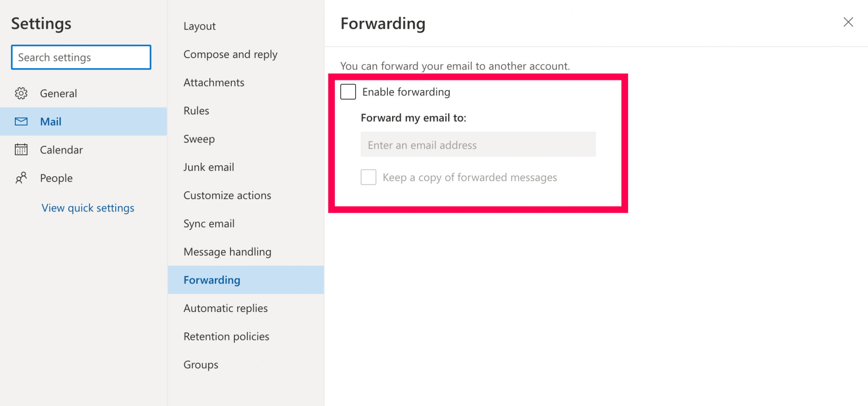Select Customize actions
868x406 pixels.
(227, 195)
